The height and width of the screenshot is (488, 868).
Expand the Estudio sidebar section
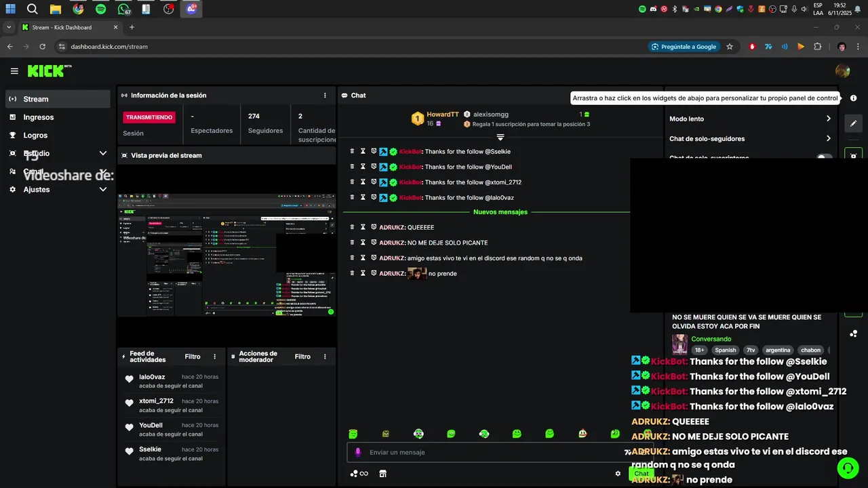click(103, 153)
